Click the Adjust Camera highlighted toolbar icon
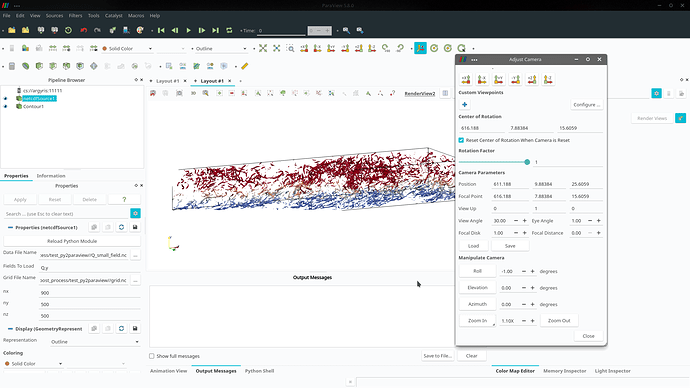 pyautogui.click(x=420, y=48)
